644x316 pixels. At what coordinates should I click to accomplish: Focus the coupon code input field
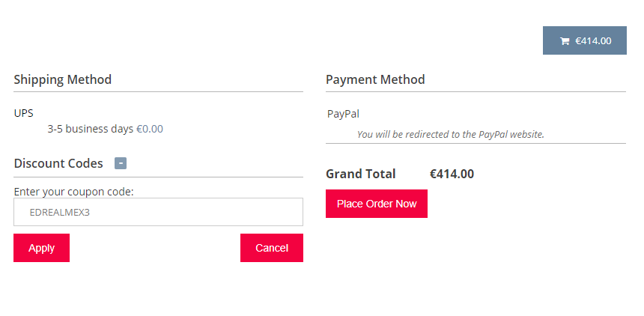[158, 212]
